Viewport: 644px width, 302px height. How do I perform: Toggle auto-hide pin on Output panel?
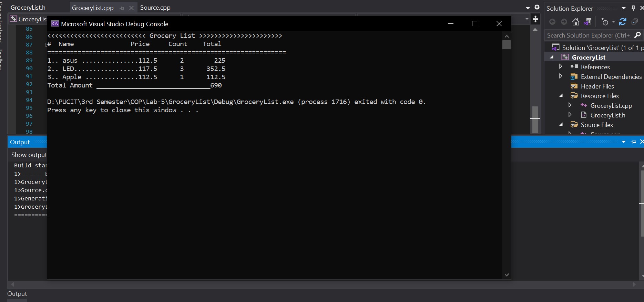point(633,142)
